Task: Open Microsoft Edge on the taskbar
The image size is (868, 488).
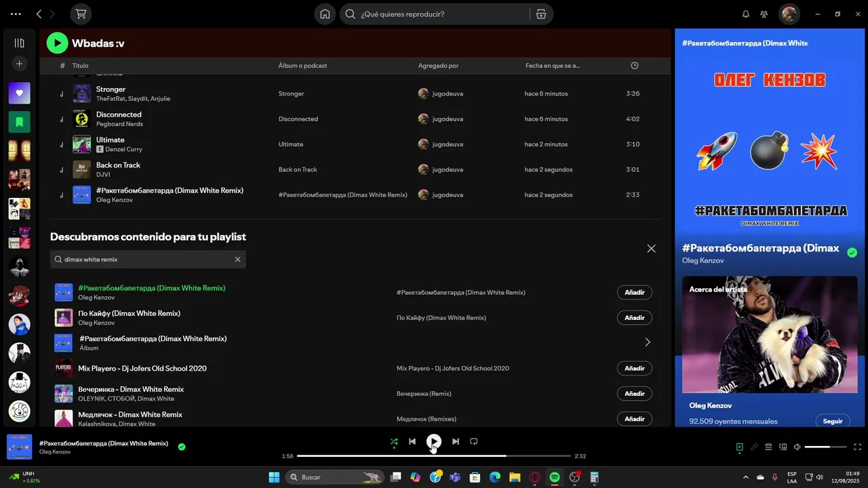Action: [495, 478]
